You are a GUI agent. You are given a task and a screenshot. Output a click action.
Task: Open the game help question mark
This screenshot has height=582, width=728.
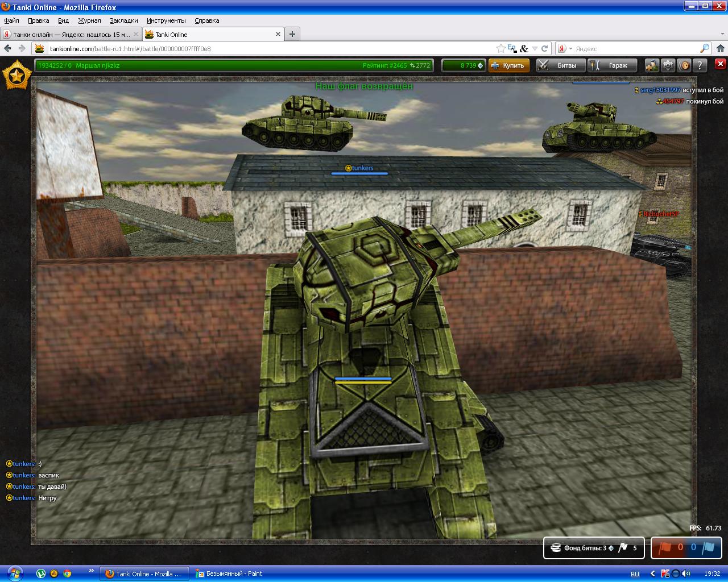coord(700,65)
